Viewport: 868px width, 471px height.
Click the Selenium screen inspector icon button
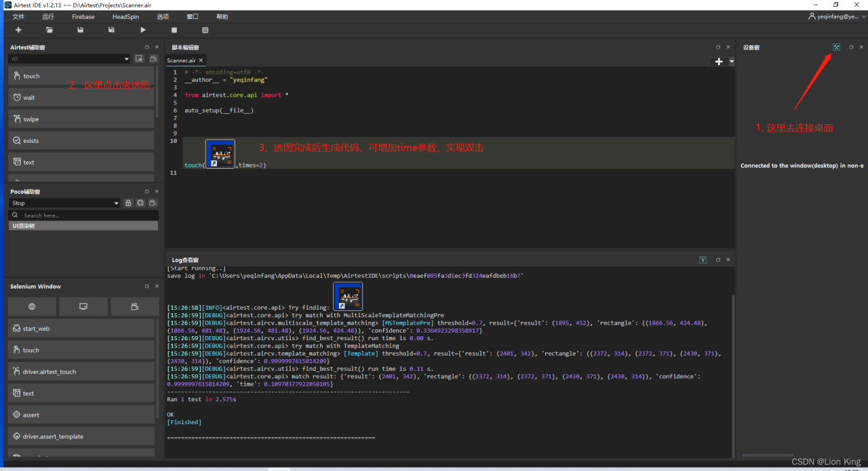tap(83, 306)
